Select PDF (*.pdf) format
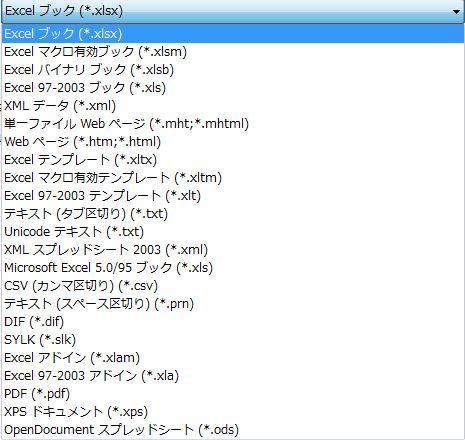This screenshot has width=465, height=440. coord(233,394)
